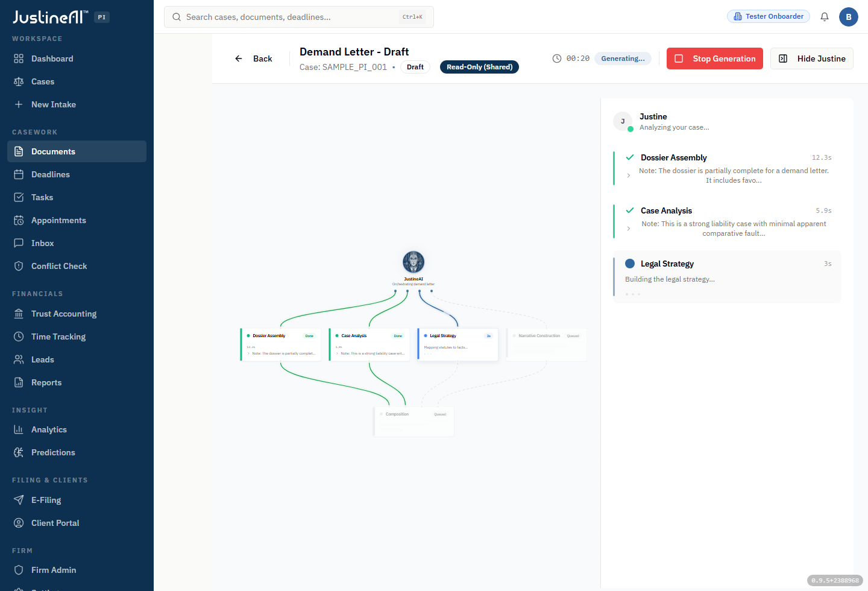Image resolution: width=868 pixels, height=591 pixels.
Task: Click the JustineAI orchestrator avatar node
Action: [x=414, y=262]
